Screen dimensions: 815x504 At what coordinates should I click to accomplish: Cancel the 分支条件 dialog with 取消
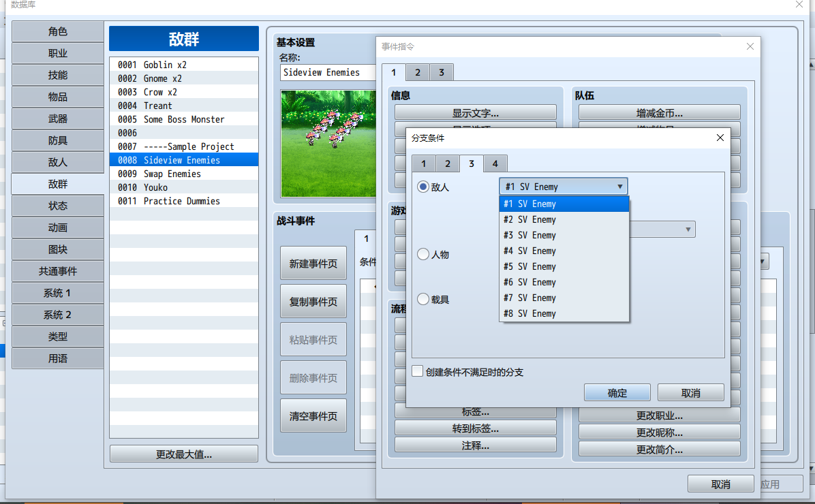coord(691,393)
